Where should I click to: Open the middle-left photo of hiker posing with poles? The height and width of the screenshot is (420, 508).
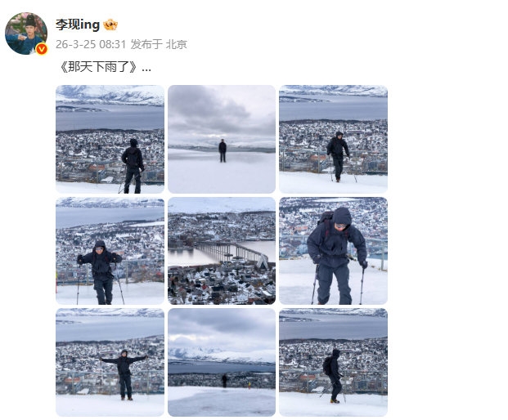[110, 251]
